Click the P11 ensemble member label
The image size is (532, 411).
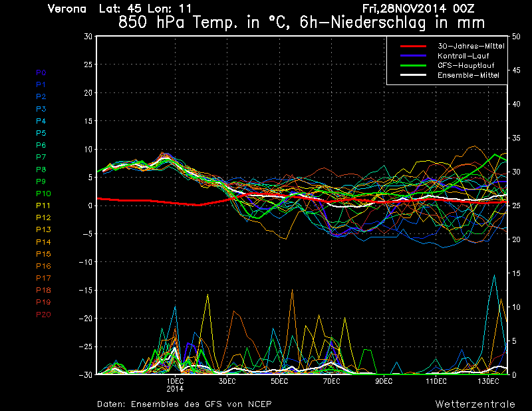tap(43, 205)
